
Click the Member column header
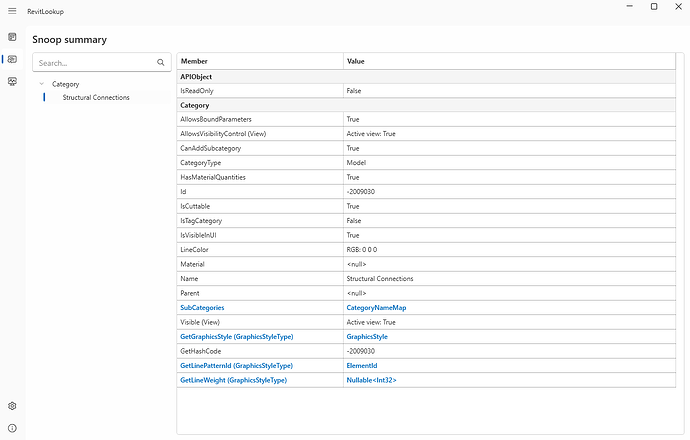pos(260,61)
